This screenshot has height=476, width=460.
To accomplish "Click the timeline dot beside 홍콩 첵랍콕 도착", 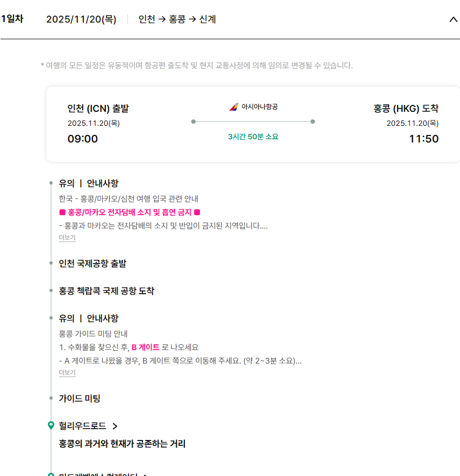I will point(51,291).
